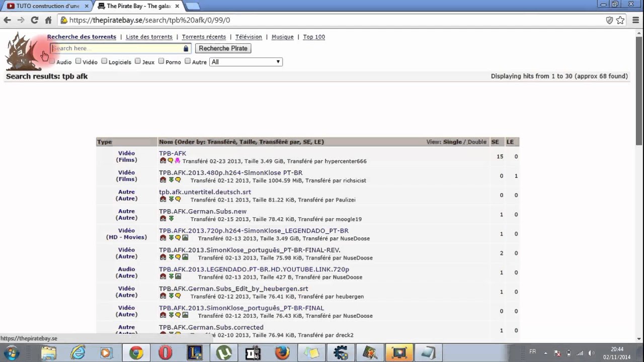Click the Windows Start button
Viewport: 644px width, 362px height.
pos(12,353)
